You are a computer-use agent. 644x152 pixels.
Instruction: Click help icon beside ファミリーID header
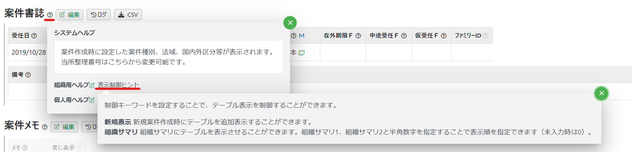tap(486, 36)
